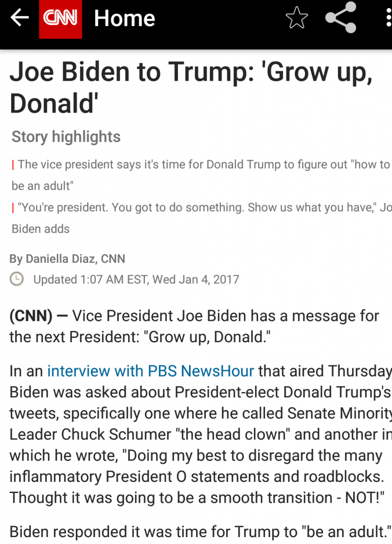The width and height of the screenshot is (392, 544).
Task: Click the "Story highlights" heading
Action: click(66, 137)
